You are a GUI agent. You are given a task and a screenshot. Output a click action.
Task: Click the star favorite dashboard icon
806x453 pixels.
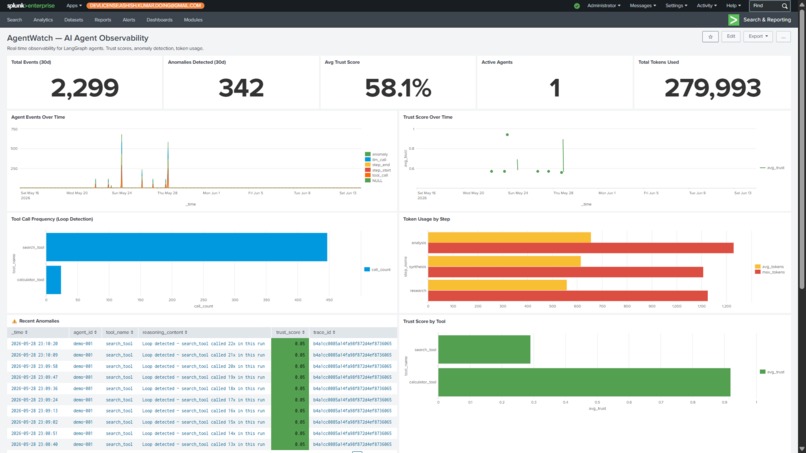click(x=710, y=37)
